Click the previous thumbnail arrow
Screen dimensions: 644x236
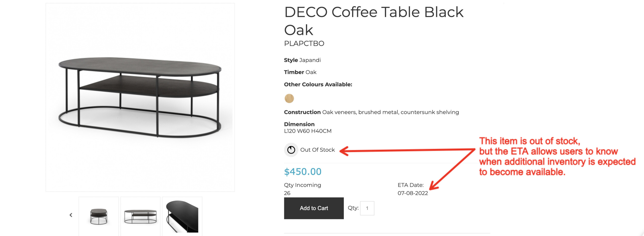pos(71,215)
